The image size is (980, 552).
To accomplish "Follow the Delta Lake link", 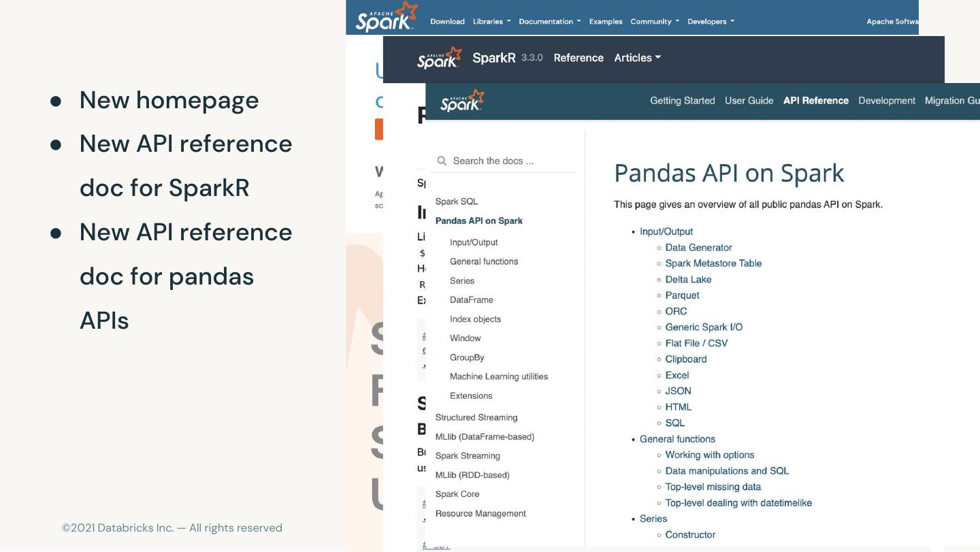I will (688, 280).
